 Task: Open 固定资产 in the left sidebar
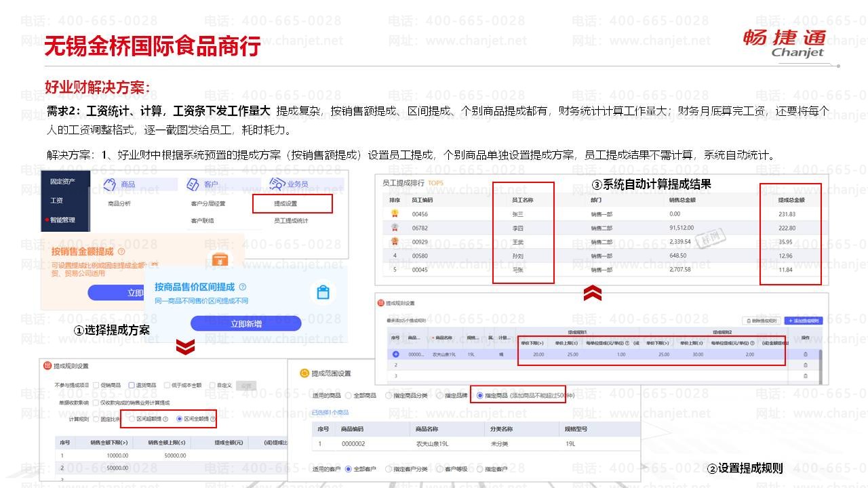click(x=62, y=182)
